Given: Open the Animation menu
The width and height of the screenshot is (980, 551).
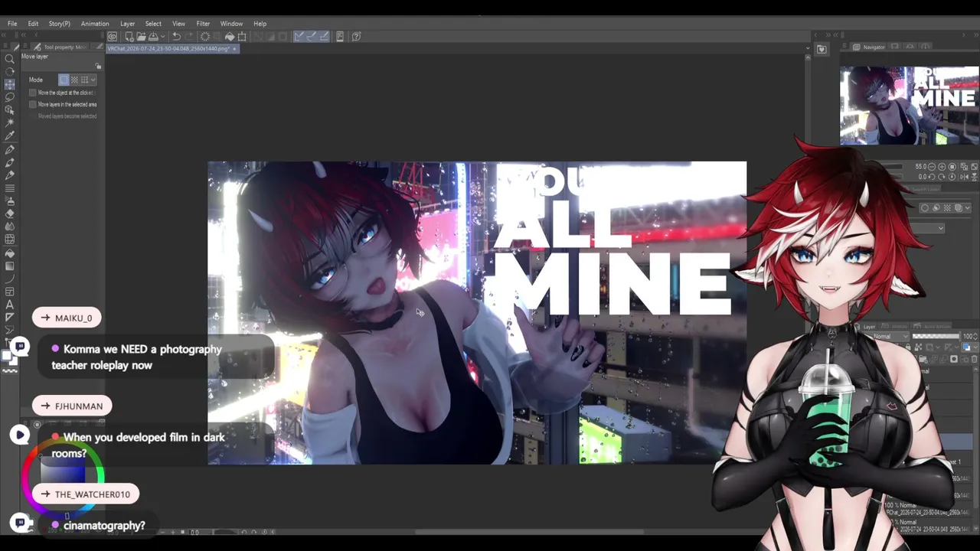Looking at the screenshot, I should pyautogui.click(x=95, y=24).
